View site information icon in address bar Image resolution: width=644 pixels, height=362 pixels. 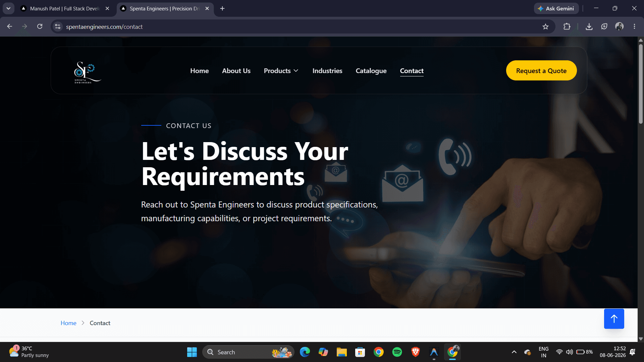point(58,26)
